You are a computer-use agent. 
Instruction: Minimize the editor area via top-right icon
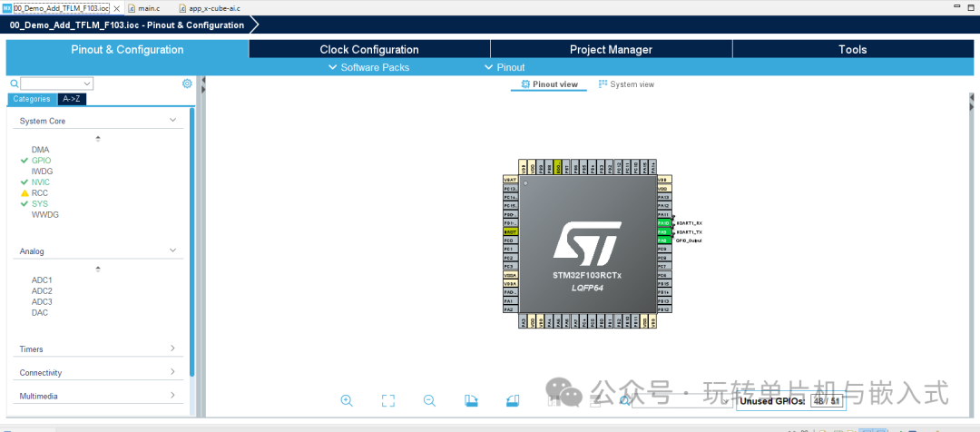pos(956,5)
